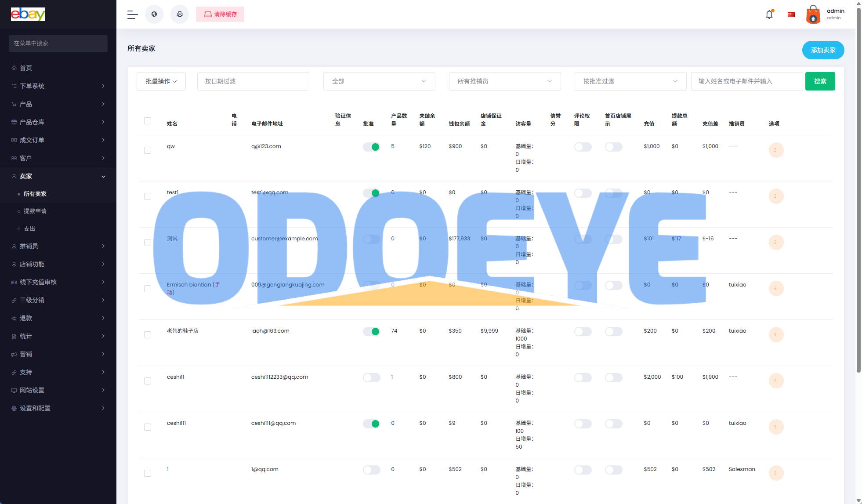Expand the 按批准过滤 approval filter dropdown
Viewport: 862px width, 504px height.
[x=630, y=81]
